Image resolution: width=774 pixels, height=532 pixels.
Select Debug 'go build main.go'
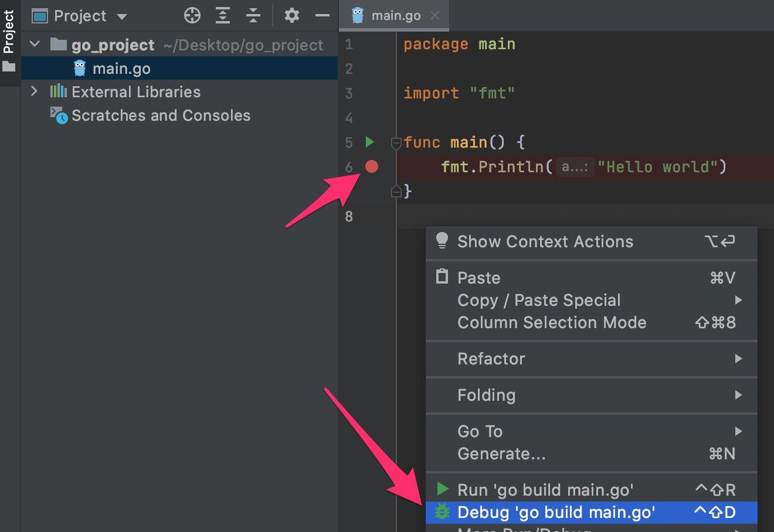pyautogui.click(x=592, y=512)
